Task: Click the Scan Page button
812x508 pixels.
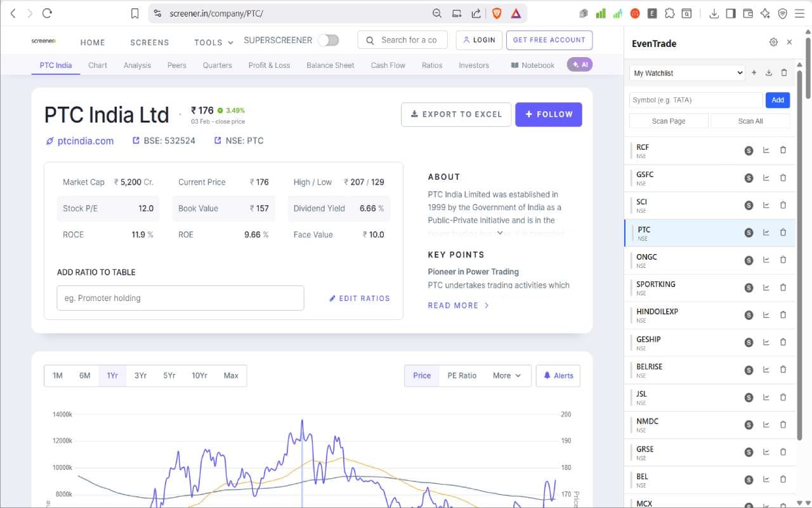Action: [x=669, y=121]
